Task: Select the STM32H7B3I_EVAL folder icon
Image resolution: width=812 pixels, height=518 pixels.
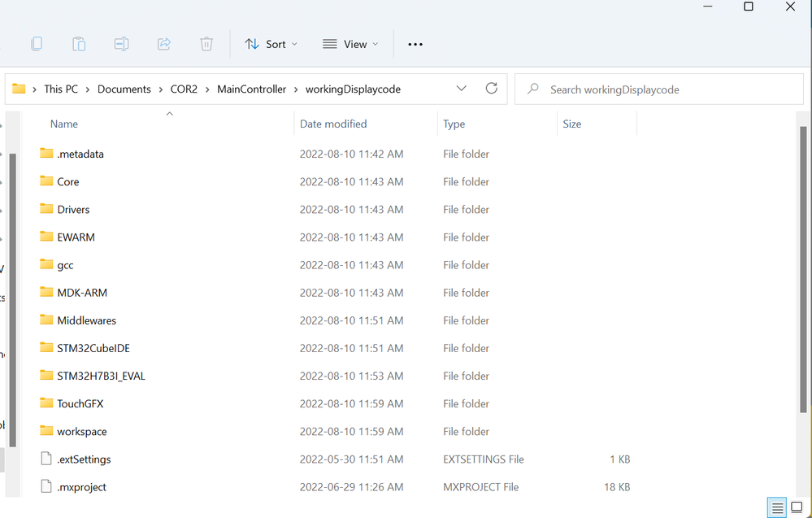Action: [x=46, y=375]
